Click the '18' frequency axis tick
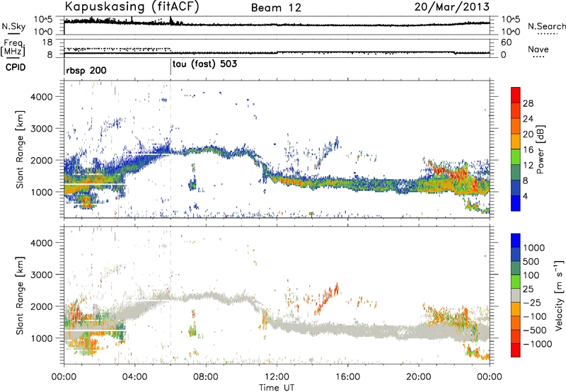 coord(47,42)
